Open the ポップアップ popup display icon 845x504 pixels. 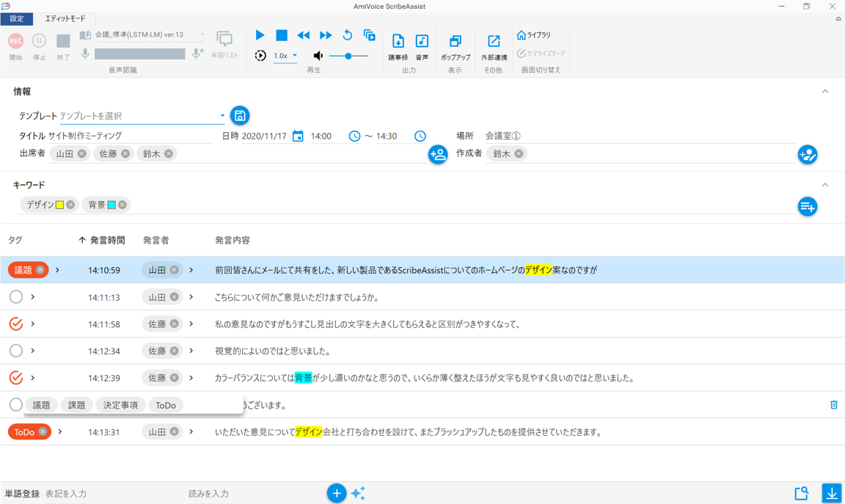455,45
